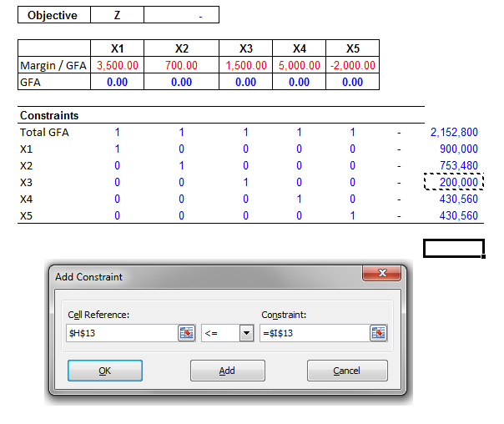The image size is (504, 424).
Task: Open the <= operator dropdown
Action: tap(245, 333)
